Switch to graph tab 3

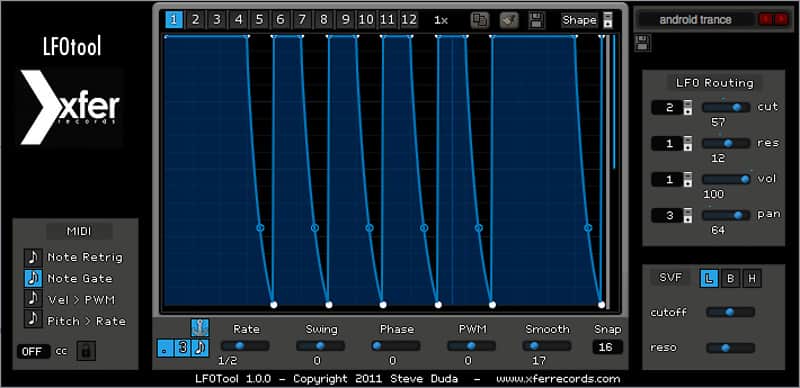(217, 20)
